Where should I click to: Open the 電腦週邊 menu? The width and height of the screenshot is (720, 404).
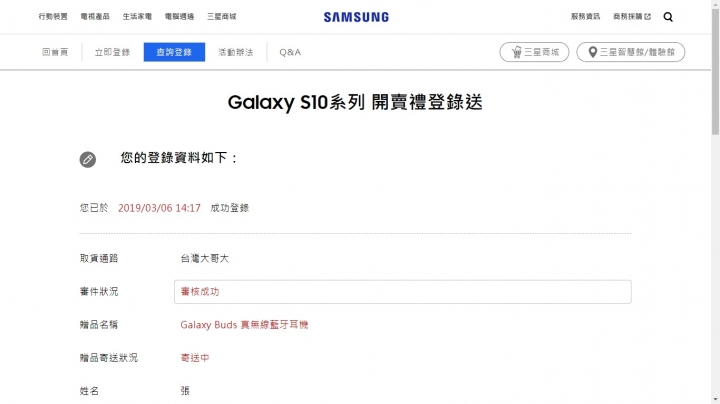[180, 17]
